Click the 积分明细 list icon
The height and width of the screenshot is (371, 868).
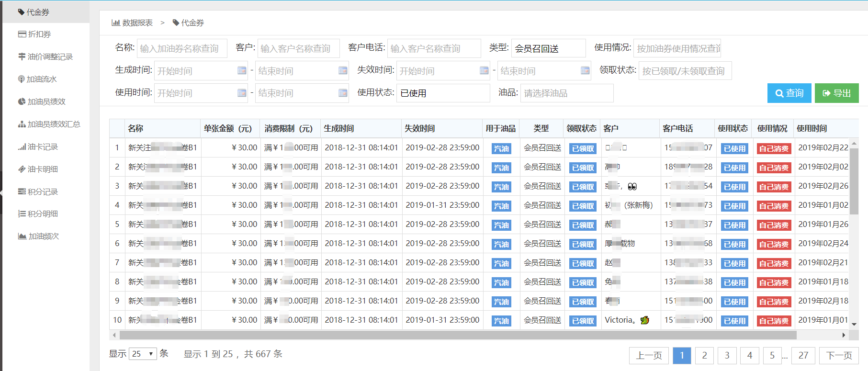coord(22,214)
